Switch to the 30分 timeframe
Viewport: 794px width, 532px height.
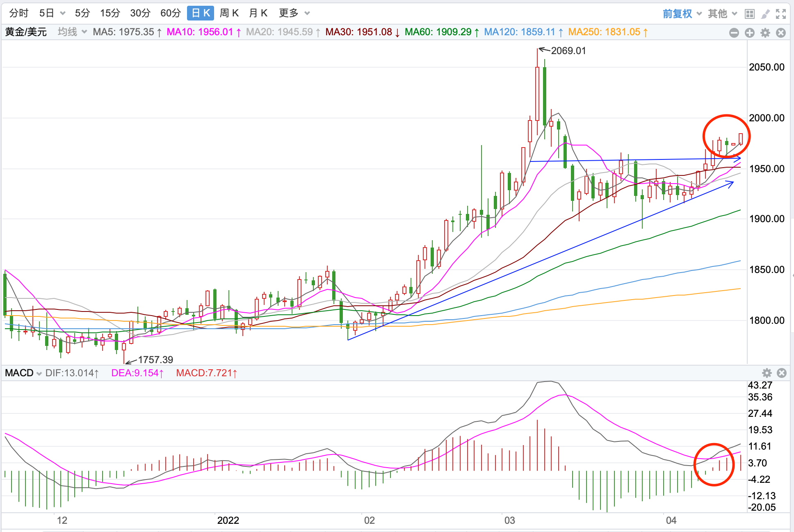coord(140,13)
